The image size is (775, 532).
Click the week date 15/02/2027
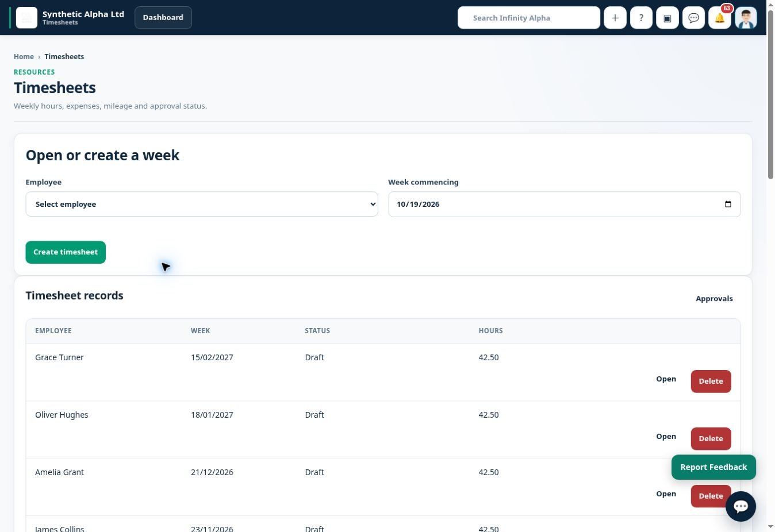(x=212, y=357)
